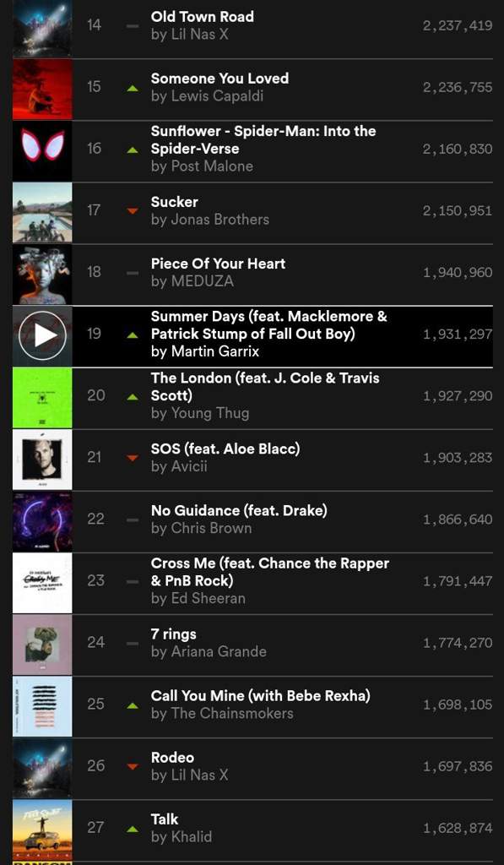Click the stream count 2,237,419
504x865 pixels.
click(x=457, y=25)
